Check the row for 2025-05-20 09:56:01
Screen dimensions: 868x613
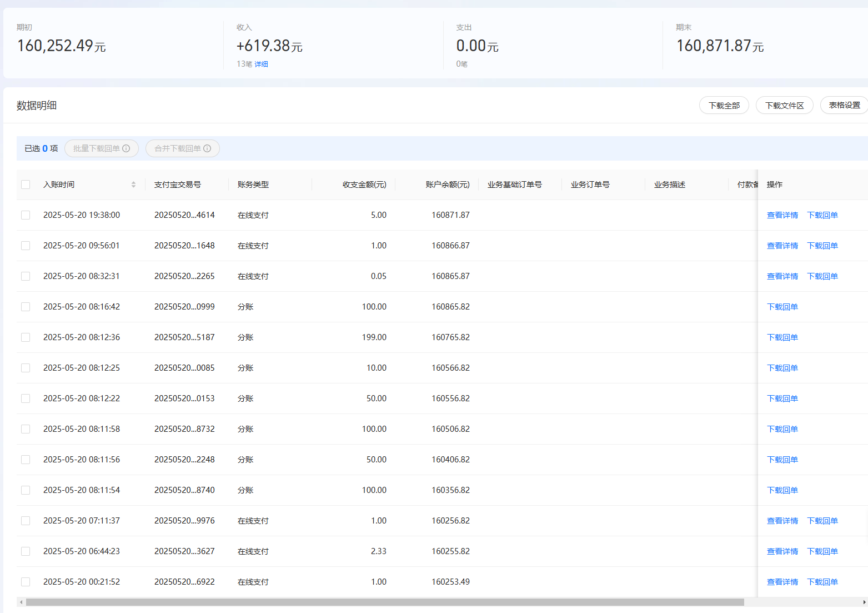(26, 246)
